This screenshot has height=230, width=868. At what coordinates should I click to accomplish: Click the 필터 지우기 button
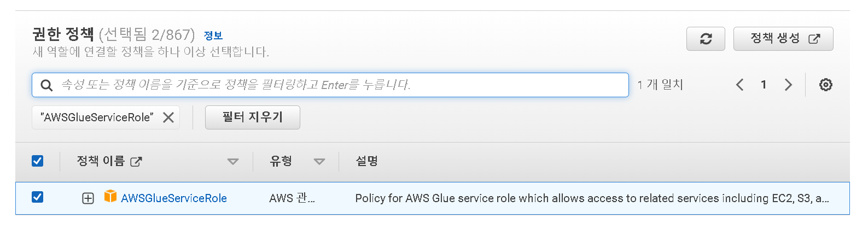pos(253,117)
